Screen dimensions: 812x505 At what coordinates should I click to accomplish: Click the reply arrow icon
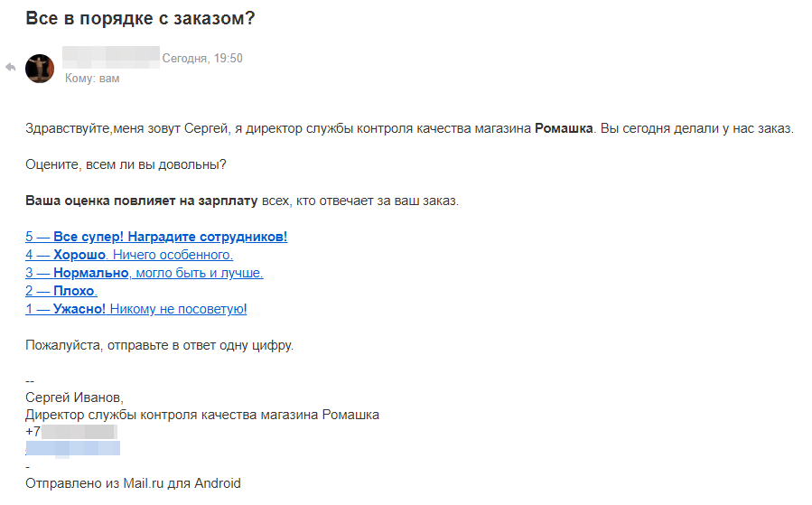pos(12,67)
